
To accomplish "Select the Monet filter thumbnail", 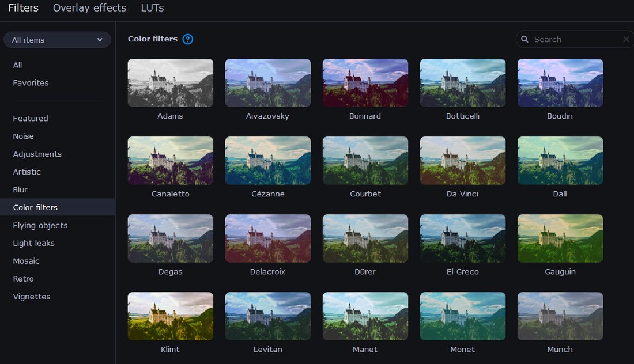I will [x=463, y=316].
